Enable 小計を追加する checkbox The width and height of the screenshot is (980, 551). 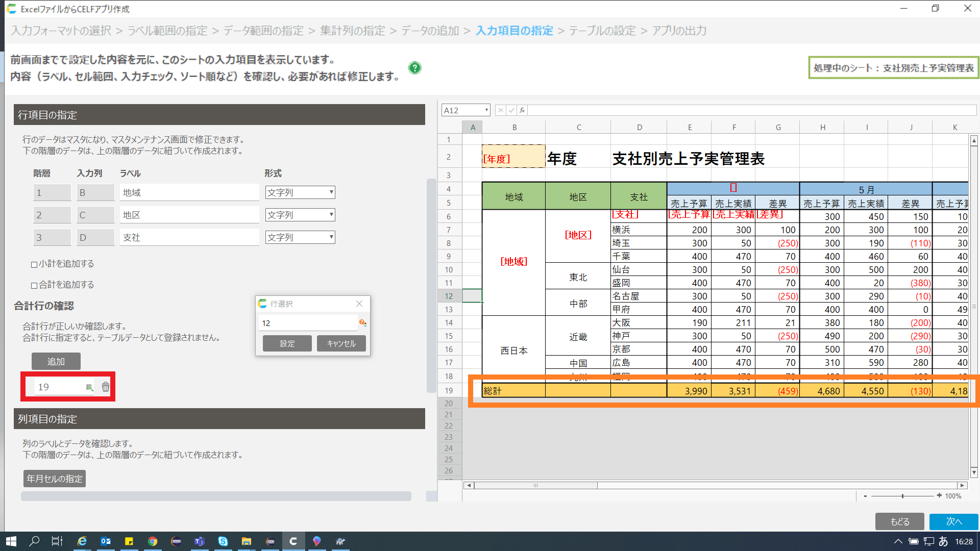pyautogui.click(x=34, y=264)
